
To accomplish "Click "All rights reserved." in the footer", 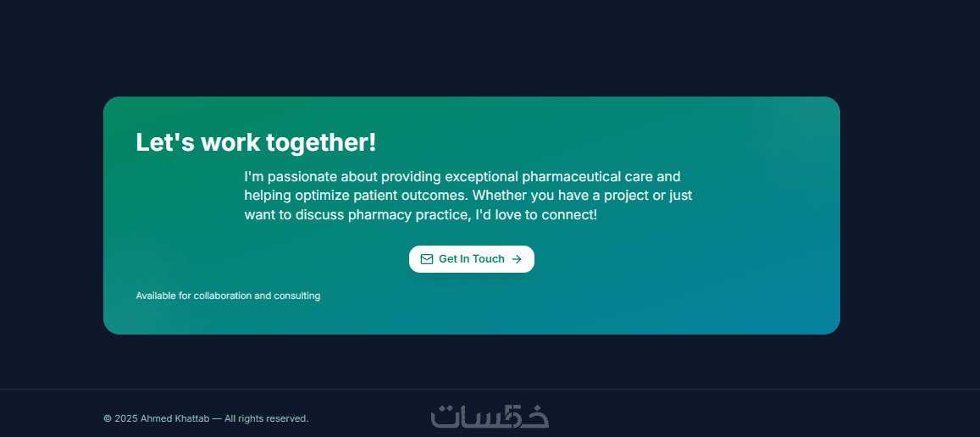I will (x=266, y=418).
